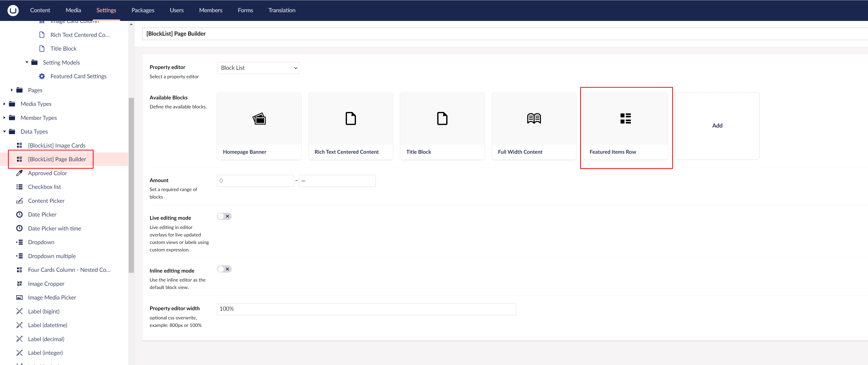Image resolution: width=868 pixels, height=365 pixels.
Task: Open the Title Block block card
Action: (x=442, y=126)
